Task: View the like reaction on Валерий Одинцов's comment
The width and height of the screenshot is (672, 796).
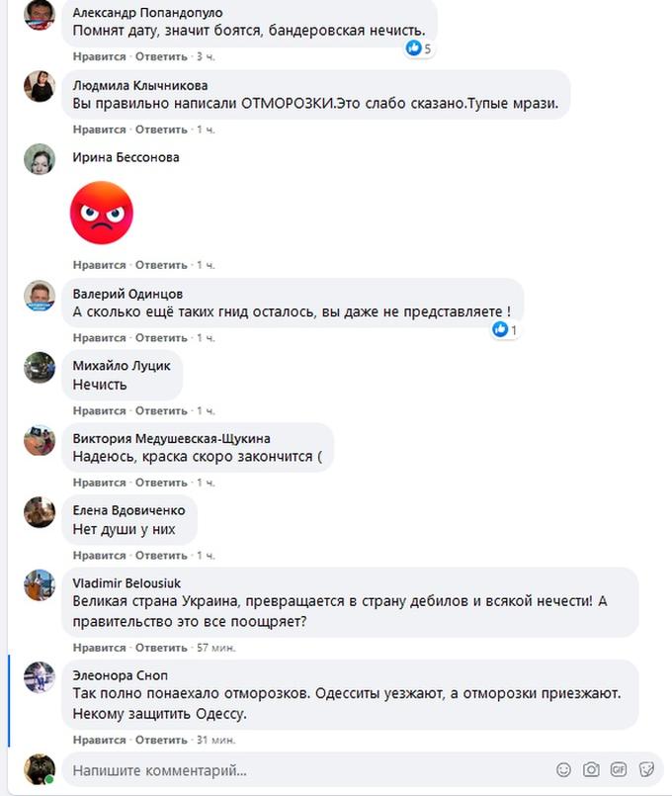Action: (x=505, y=329)
